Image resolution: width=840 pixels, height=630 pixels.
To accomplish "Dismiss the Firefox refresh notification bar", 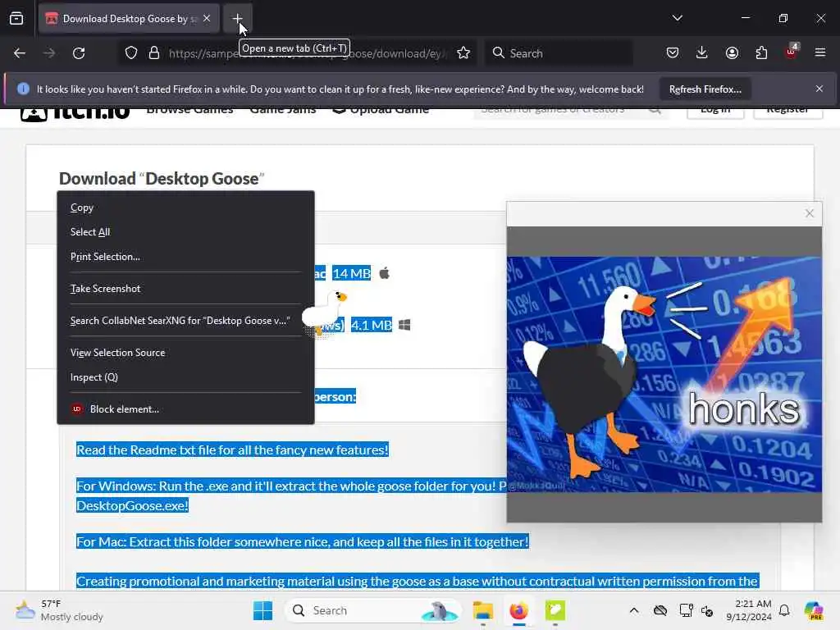I will [819, 89].
